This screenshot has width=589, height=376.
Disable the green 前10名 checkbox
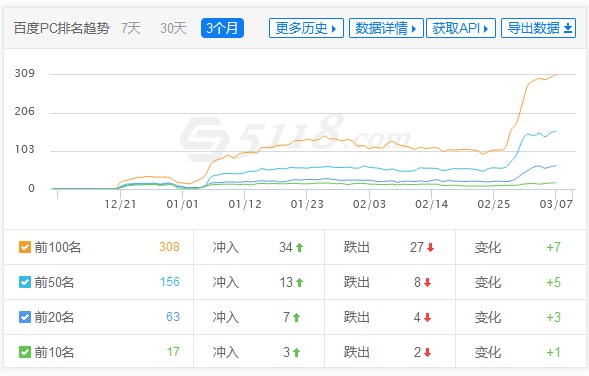[x=25, y=352]
